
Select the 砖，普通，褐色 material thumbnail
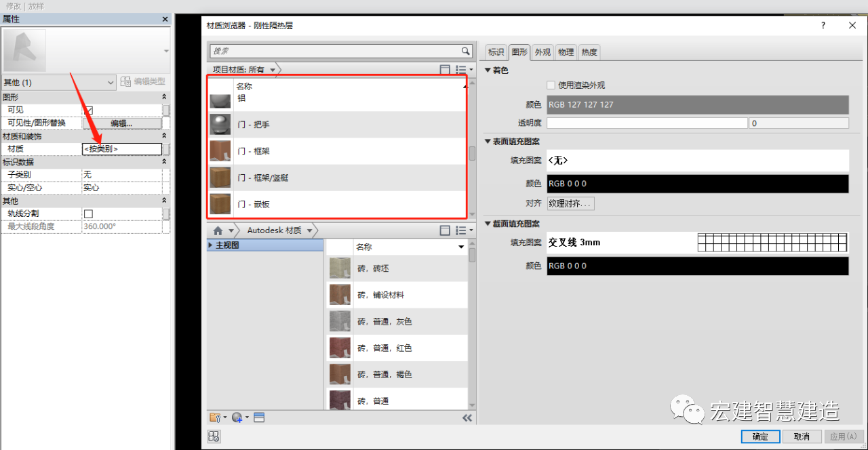[339, 374]
